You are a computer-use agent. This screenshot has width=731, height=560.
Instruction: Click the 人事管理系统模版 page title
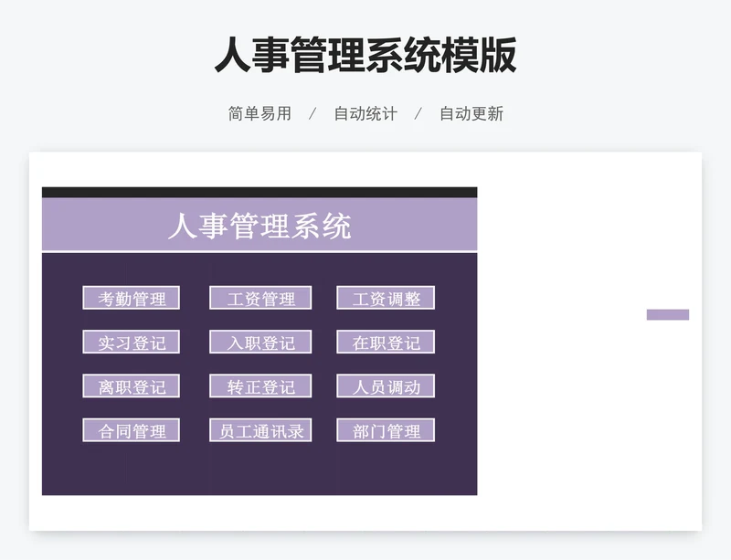click(365, 55)
